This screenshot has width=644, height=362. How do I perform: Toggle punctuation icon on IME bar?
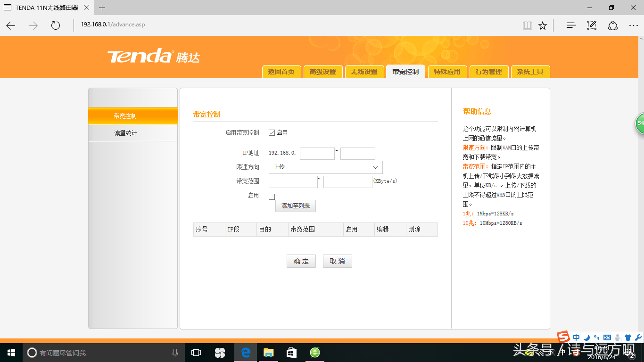[596, 337]
